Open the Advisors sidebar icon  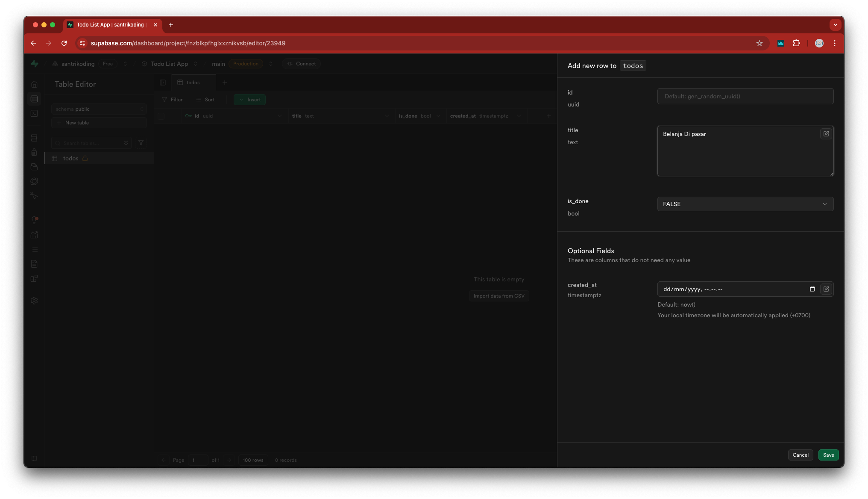(x=34, y=220)
